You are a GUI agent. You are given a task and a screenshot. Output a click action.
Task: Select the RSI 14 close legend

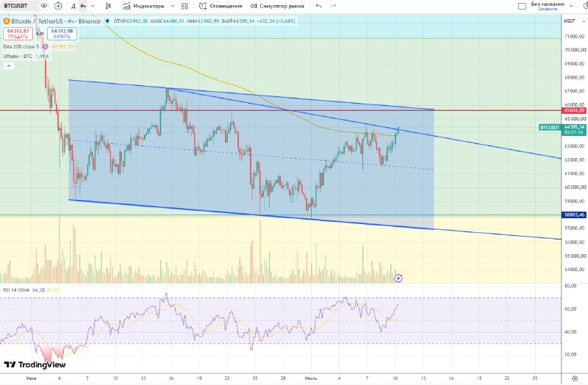tap(16, 290)
